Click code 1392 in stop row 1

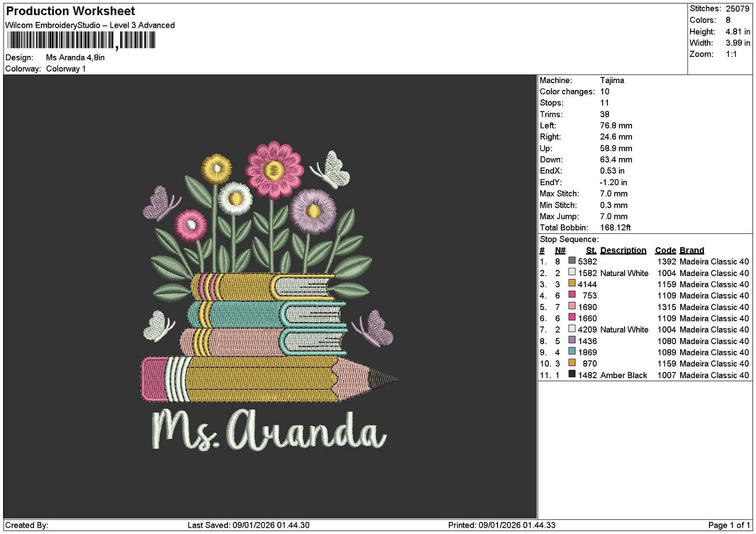pyautogui.click(x=667, y=262)
